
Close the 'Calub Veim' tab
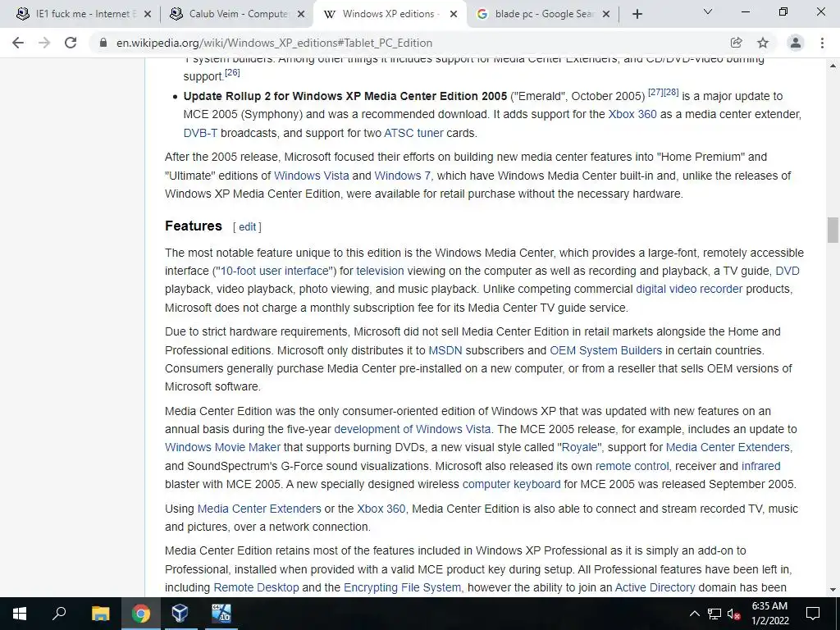click(x=301, y=14)
